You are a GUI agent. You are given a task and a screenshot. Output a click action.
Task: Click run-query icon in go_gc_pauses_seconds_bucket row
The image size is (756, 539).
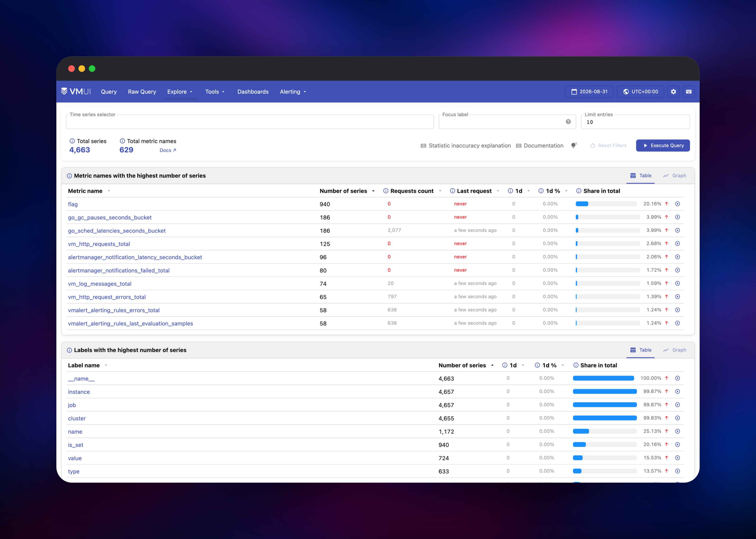(677, 217)
